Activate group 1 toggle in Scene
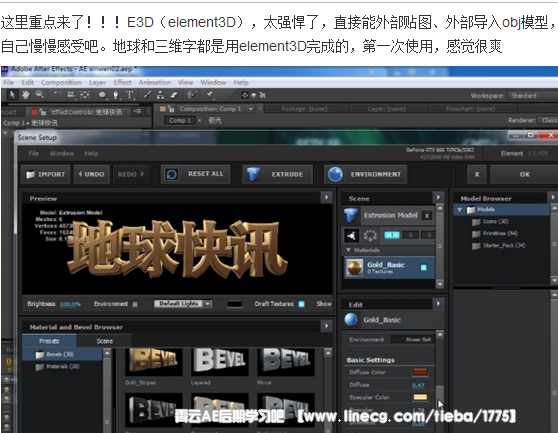This screenshot has width=558, height=433. (x=392, y=235)
